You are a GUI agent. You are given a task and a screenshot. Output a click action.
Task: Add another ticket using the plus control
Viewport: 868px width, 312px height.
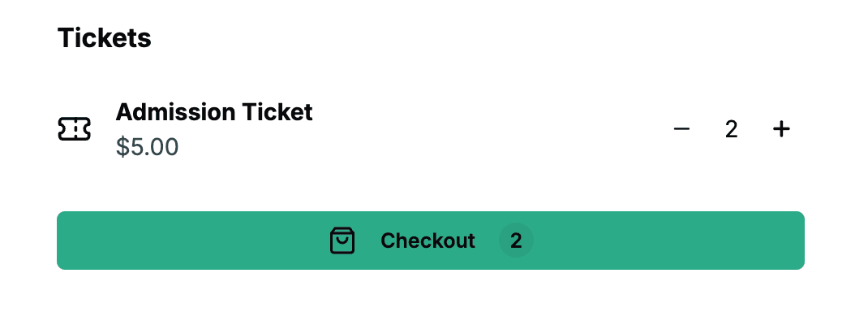click(x=781, y=129)
